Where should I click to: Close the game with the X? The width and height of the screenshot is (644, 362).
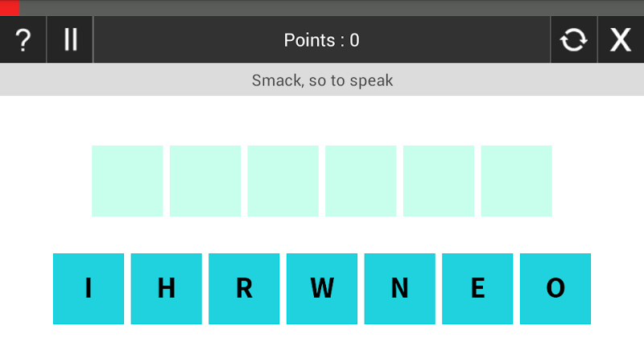pyautogui.click(x=620, y=39)
